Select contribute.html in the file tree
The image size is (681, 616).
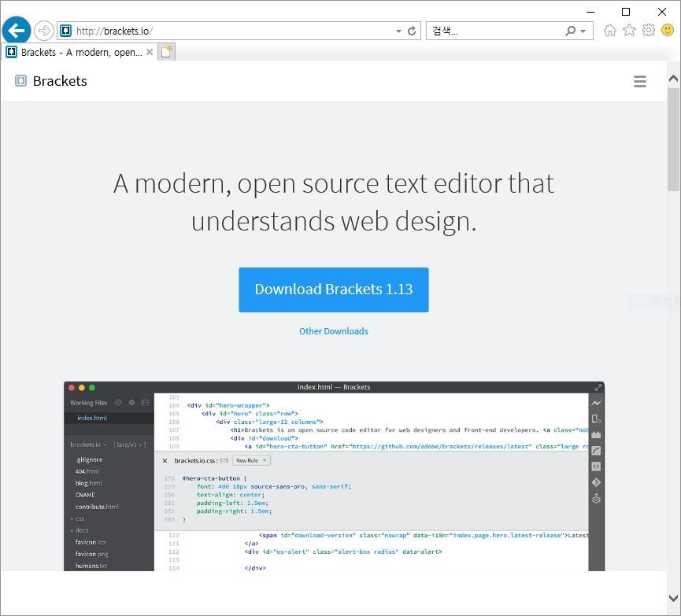pos(97,507)
